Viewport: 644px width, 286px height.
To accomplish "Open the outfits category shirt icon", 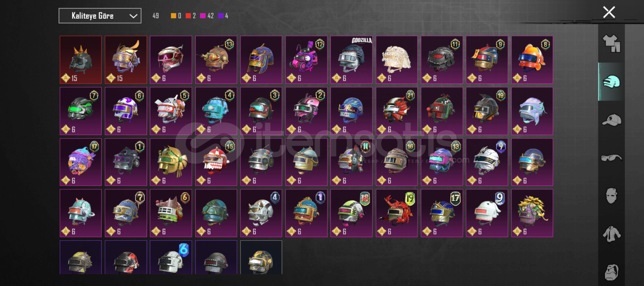I will 611,43.
